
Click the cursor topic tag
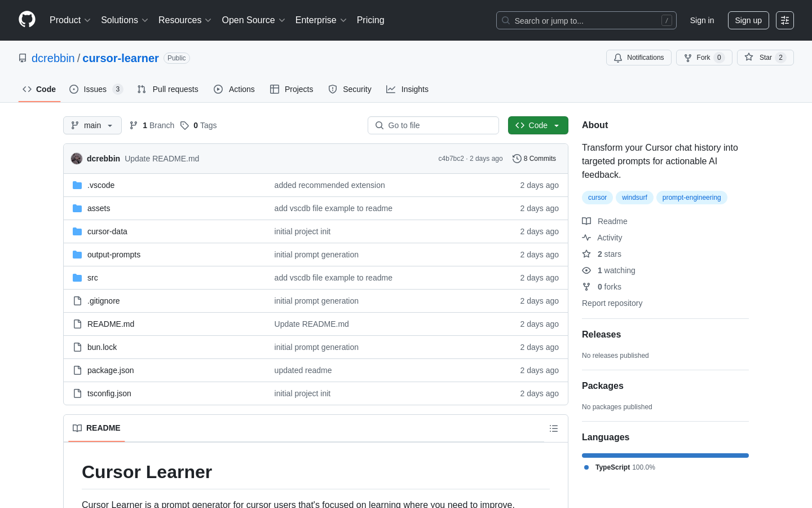point(597,198)
